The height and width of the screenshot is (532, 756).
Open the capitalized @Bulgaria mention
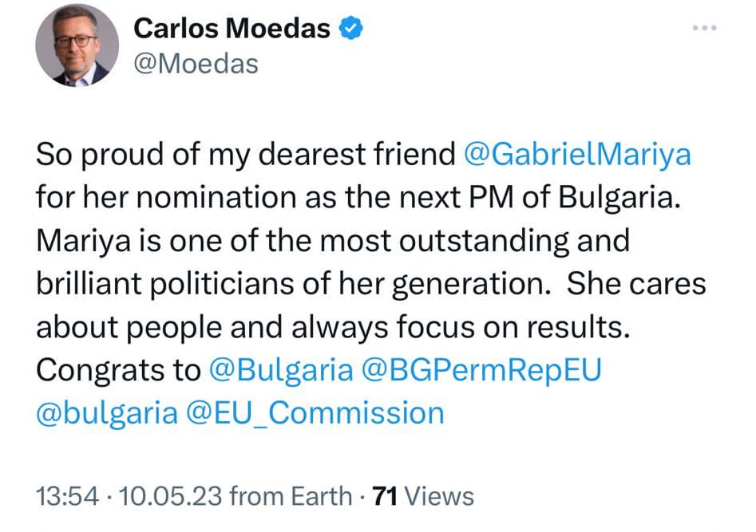(x=280, y=370)
